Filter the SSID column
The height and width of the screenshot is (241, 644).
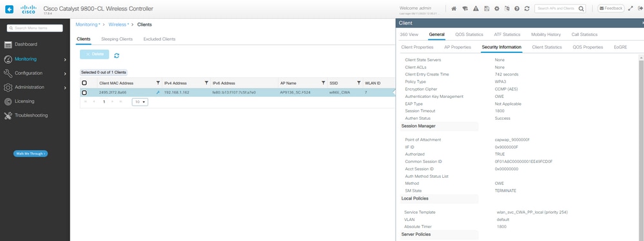tap(358, 83)
